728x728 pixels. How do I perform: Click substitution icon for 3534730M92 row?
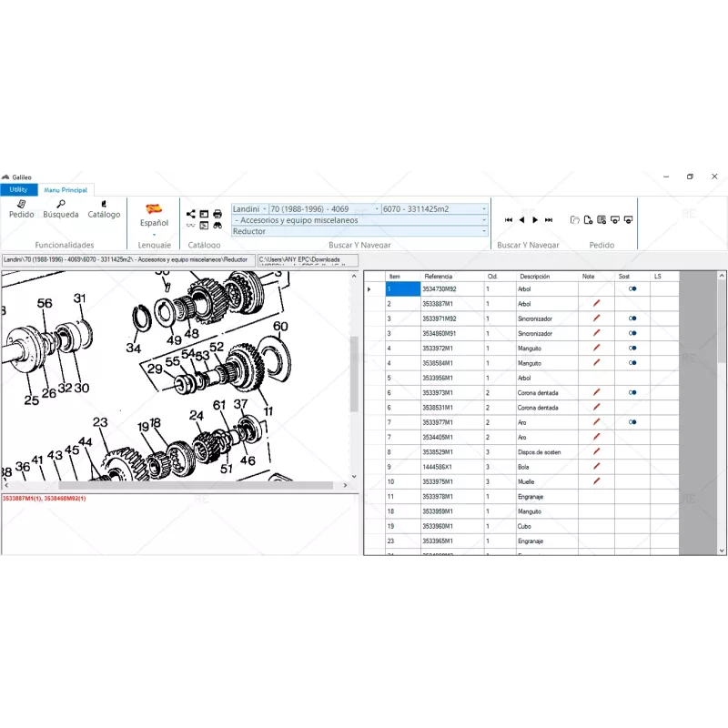pos(632,288)
